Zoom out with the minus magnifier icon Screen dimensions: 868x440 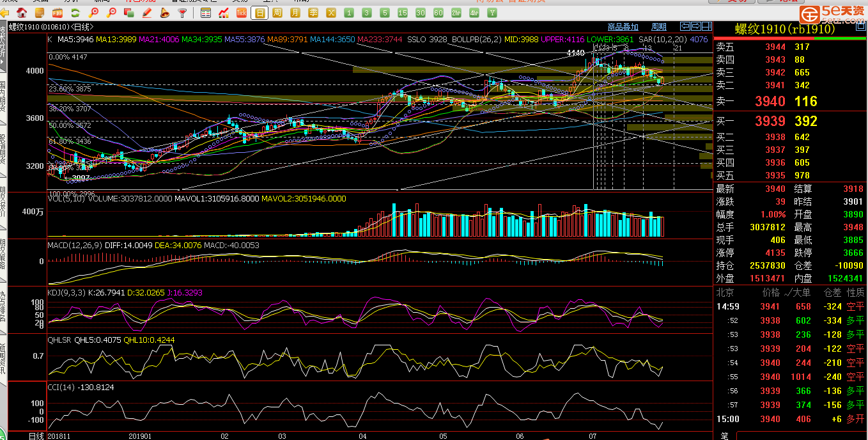coord(112,12)
